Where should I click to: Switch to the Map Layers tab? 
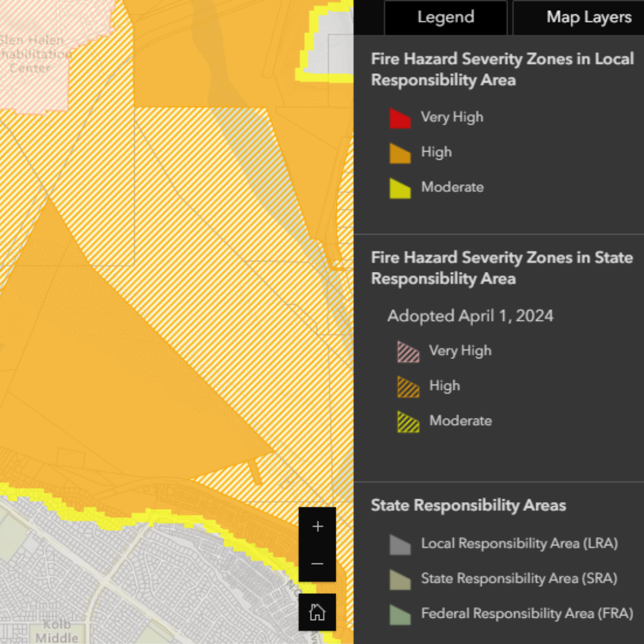589,17
